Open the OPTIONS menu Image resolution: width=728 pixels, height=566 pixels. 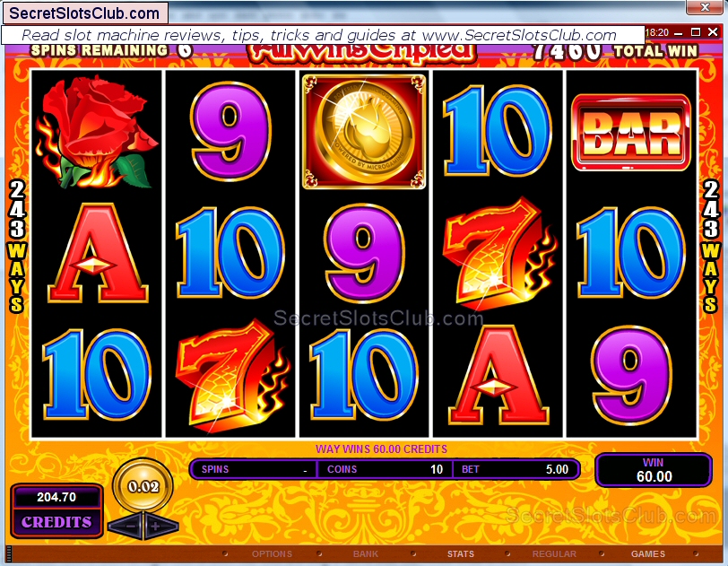[272, 554]
